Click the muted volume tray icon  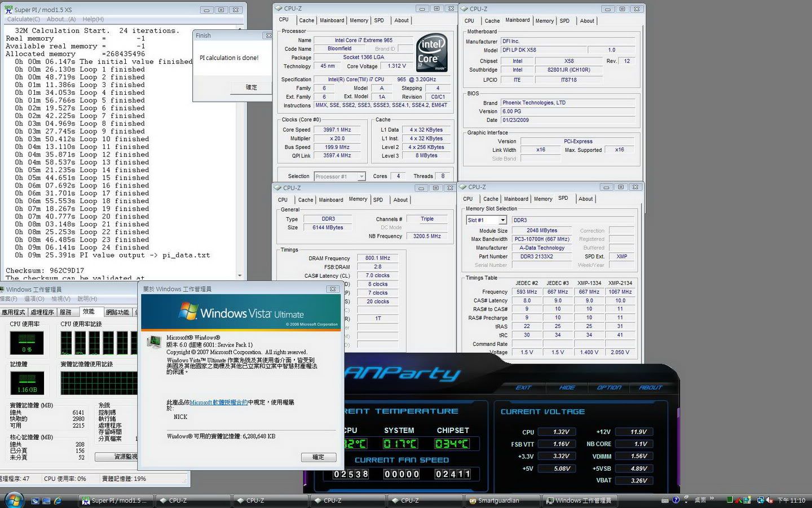tap(769, 500)
